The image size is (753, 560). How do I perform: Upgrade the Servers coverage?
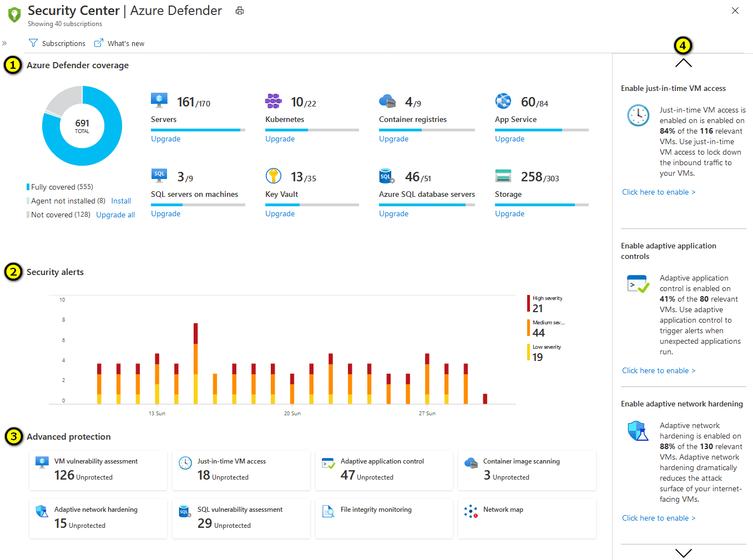click(166, 139)
